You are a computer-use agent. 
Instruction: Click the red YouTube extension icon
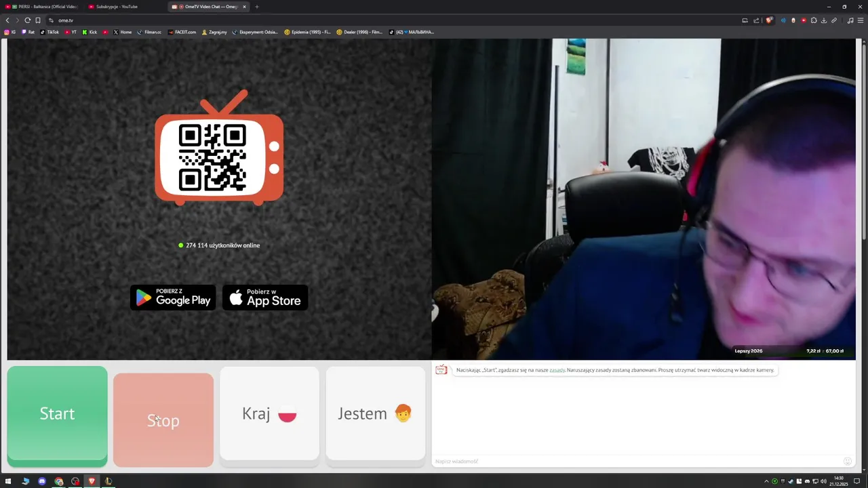[804, 20]
